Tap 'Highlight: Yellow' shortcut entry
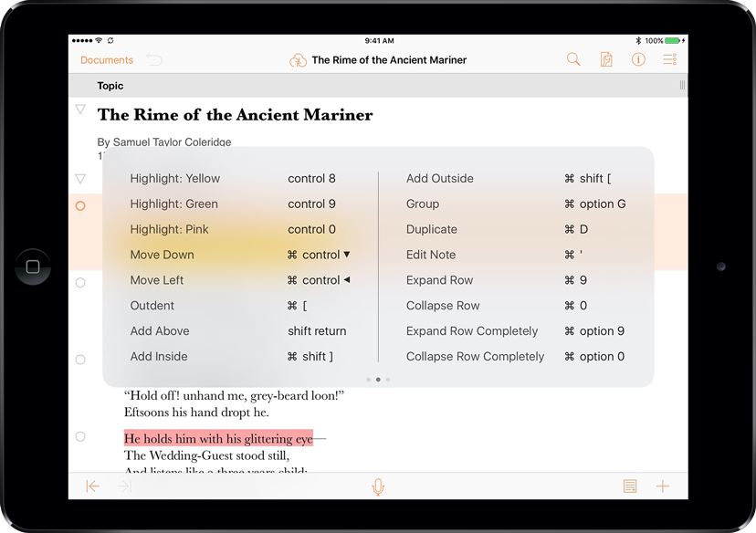The image size is (756, 533). tap(175, 178)
